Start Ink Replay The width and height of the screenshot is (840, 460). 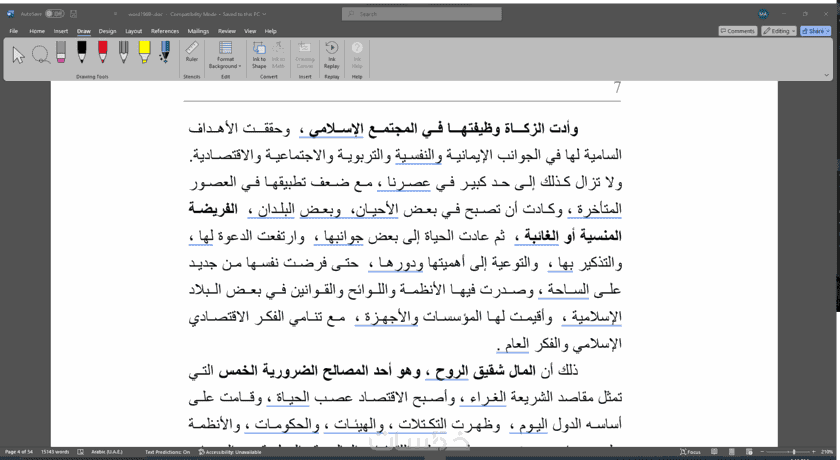pos(332,55)
